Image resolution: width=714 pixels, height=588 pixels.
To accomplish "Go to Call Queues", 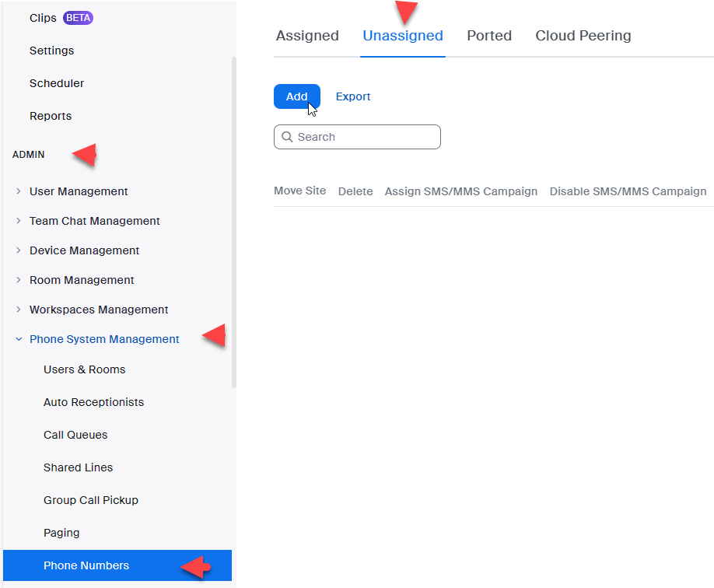I will coord(75,435).
